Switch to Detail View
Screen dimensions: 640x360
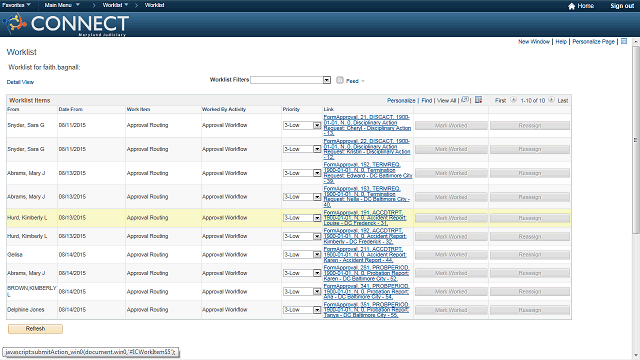[20, 82]
